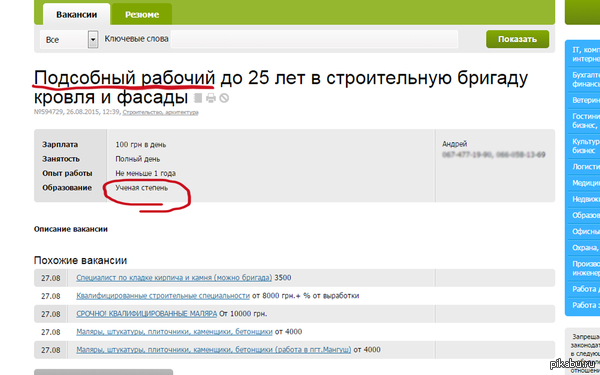Screen dimensions: 600x375
Task: Select 'Культур...' category in sidebar
Action: [585, 146]
